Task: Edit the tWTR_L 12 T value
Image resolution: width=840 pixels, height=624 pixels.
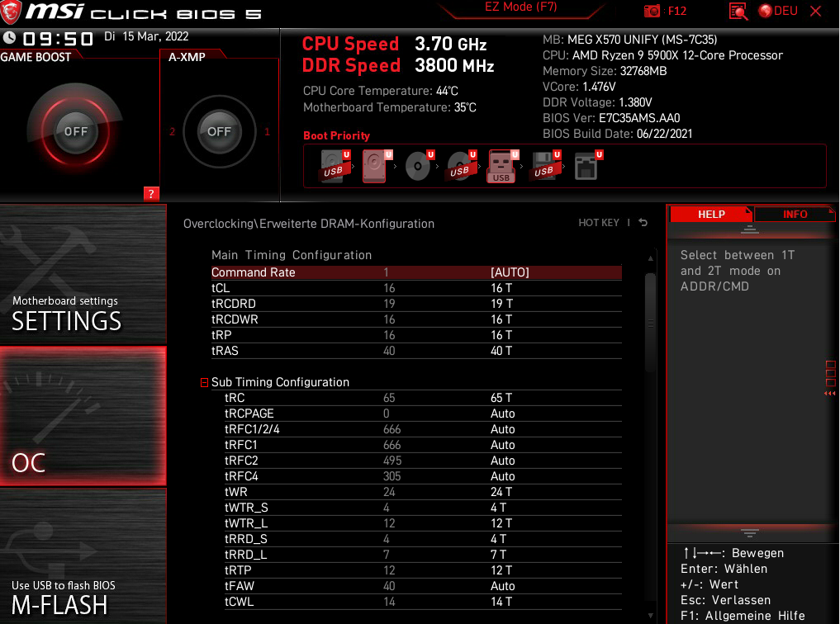Action: [x=501, y=522]
